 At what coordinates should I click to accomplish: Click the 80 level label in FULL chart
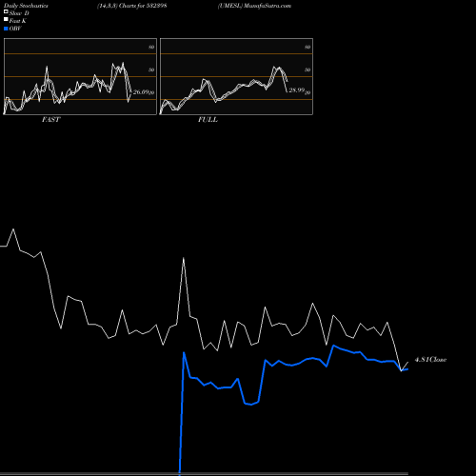(x=307, y=47)
